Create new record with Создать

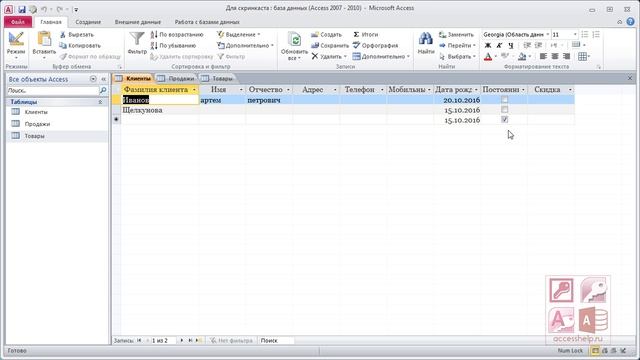(x=327, y=35)
